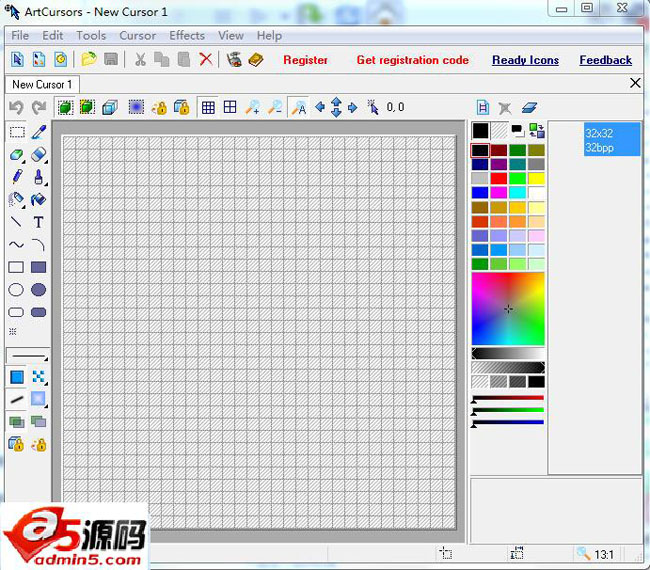Select the Flood Fill bucket tool

(39, 200)
